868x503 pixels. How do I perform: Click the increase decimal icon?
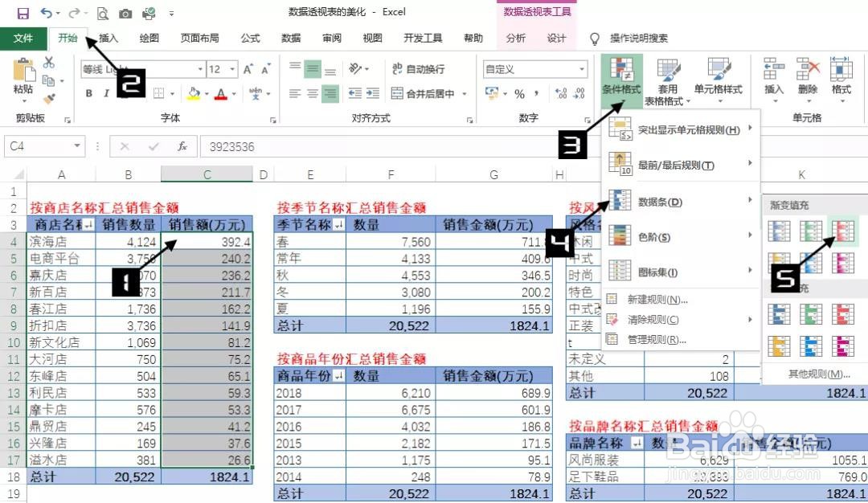(x=561, y=93)
